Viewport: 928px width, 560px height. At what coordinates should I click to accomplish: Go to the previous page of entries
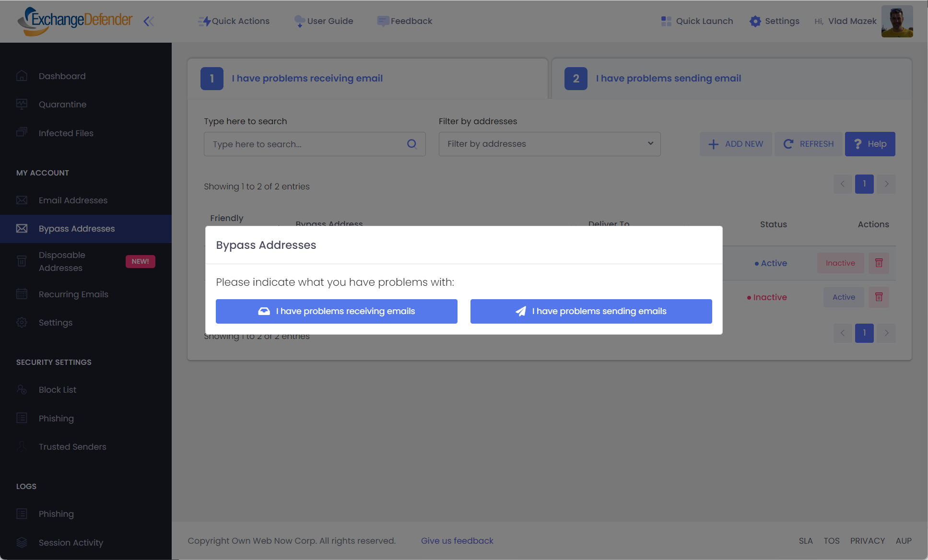(x=843, y=184)
